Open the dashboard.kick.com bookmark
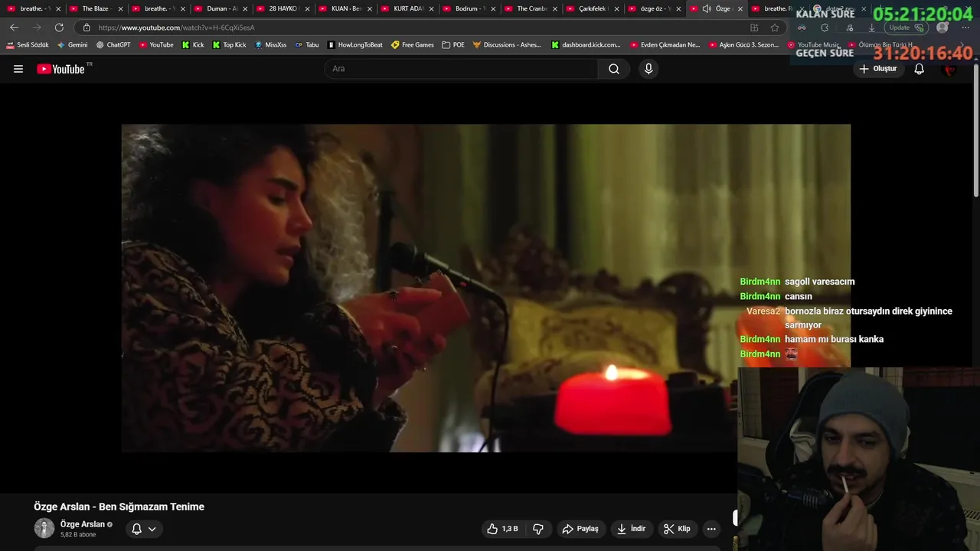 click(x=586, y=45)
